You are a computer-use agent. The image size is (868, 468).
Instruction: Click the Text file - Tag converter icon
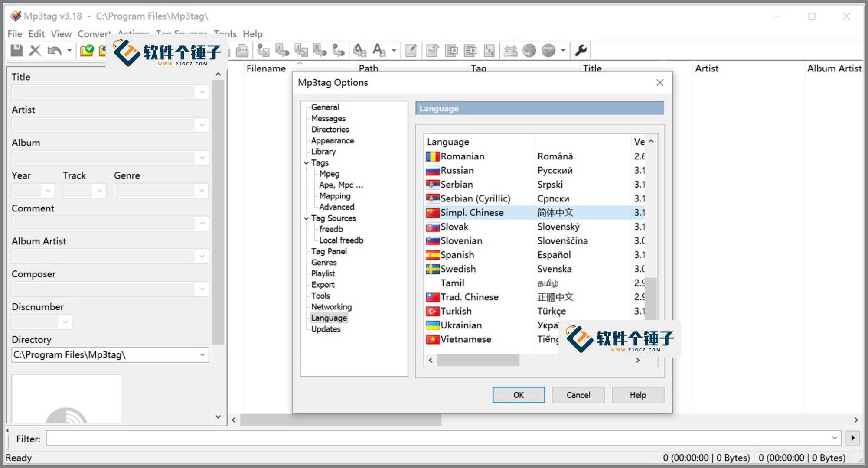pyautogui.click(x=320, y=50)
